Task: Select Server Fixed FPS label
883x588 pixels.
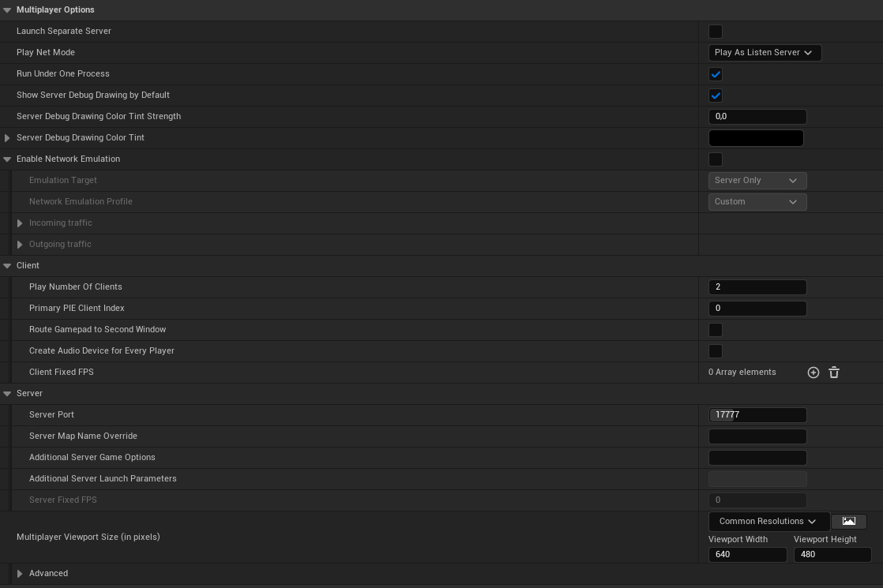Action: click(x=63, y=500)
